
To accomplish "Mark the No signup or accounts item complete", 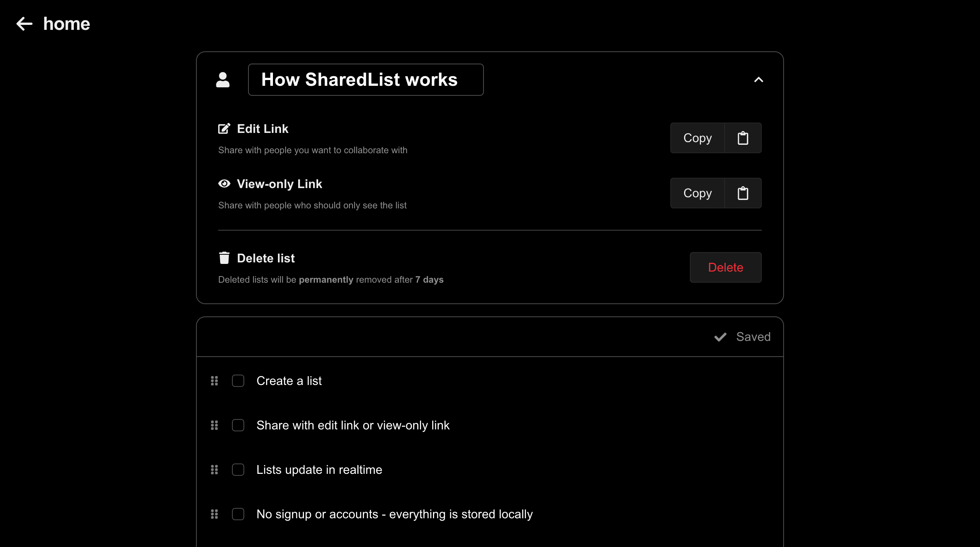I will point(238,514).
